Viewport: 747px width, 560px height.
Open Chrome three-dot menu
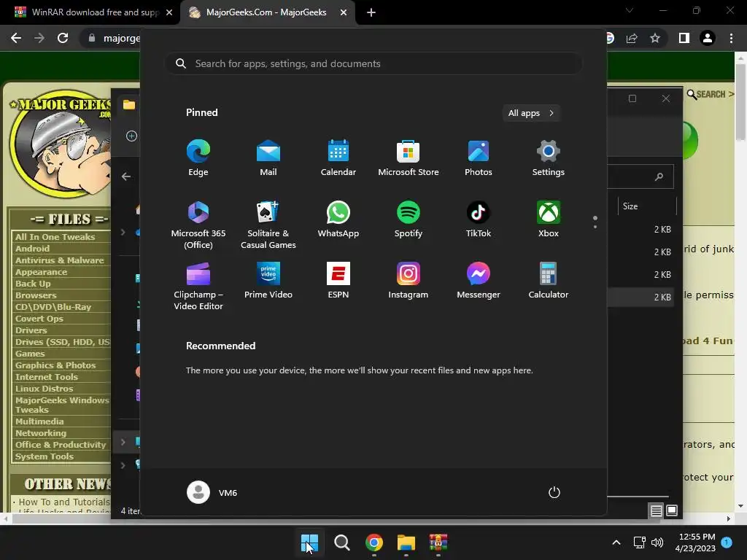click(731, 38)
